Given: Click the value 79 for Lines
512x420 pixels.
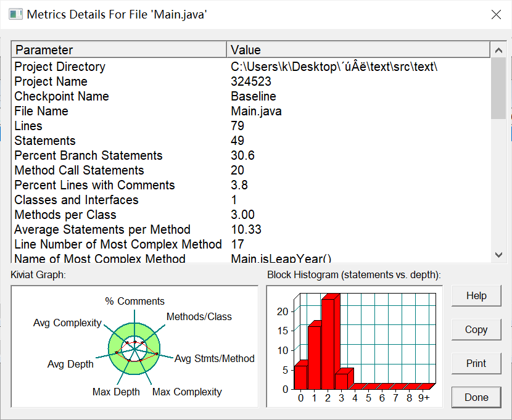Looking at the screenshot, I should pos(237,126).
